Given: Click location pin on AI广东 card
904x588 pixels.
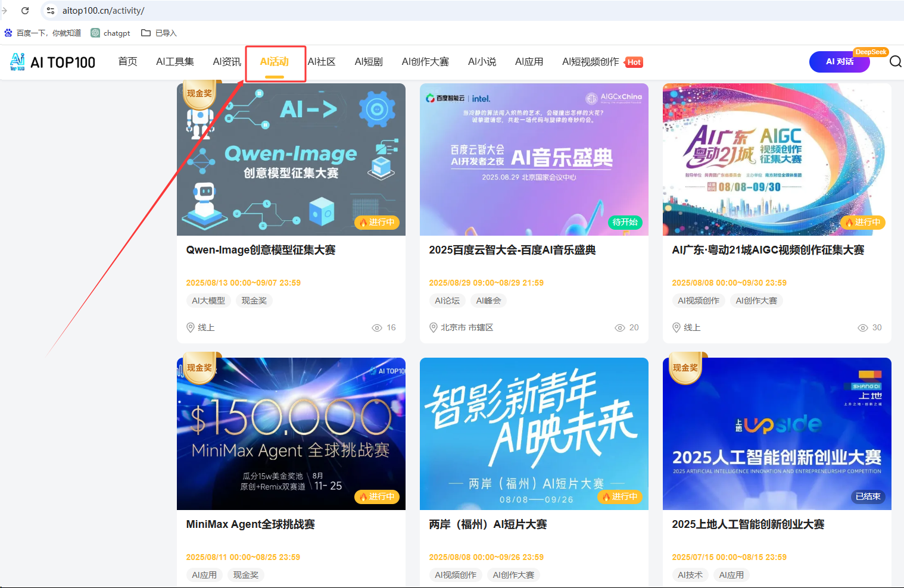Looking at the screenshot, I should point(677,327).
